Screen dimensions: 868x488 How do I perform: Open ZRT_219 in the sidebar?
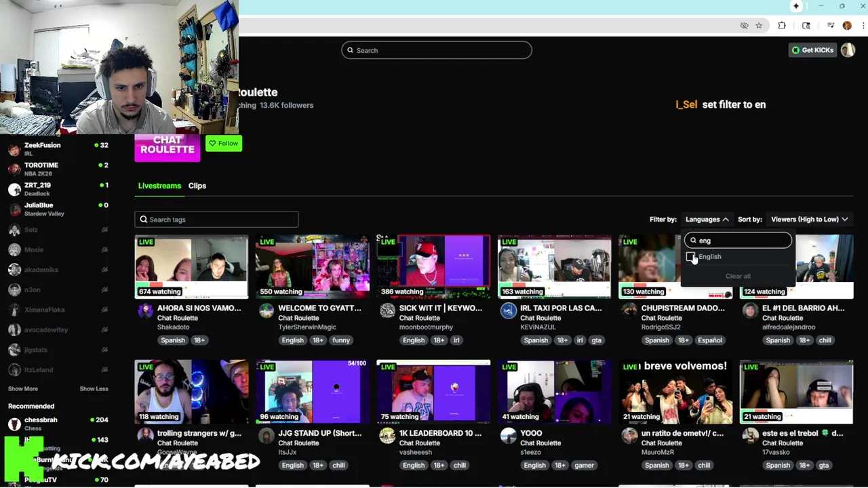58,189
